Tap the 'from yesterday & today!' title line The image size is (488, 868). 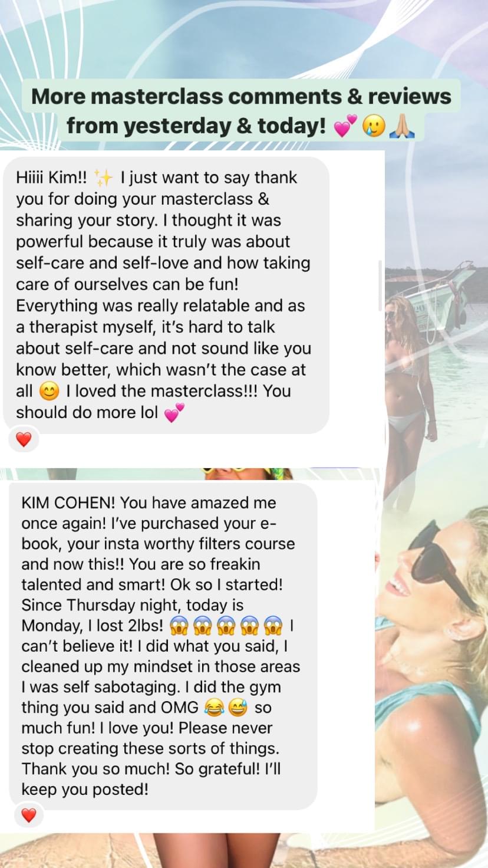click(196, 126)
